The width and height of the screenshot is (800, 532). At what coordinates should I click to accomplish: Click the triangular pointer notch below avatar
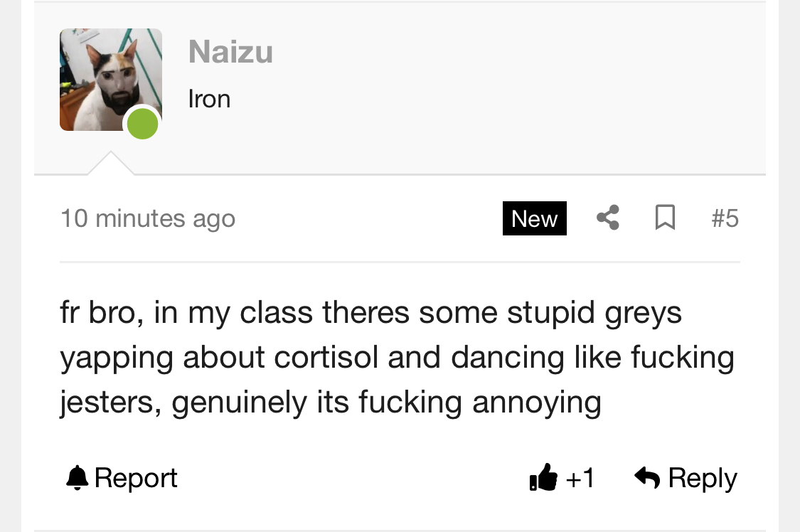tap(110, 164)
